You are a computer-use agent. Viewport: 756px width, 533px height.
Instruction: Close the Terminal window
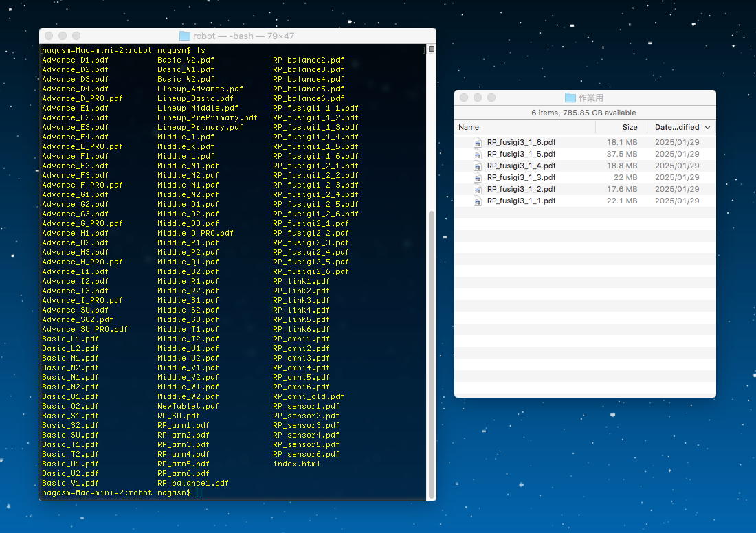click(x=49, y=36)
